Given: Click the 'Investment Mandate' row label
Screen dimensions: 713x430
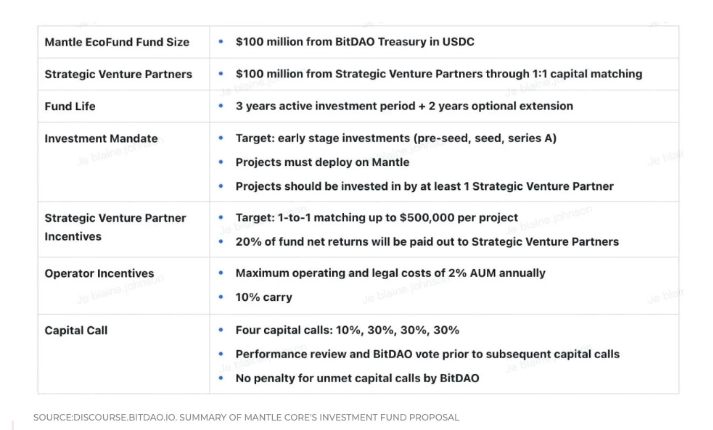Looking at the screenshot, I should [101, 139].
